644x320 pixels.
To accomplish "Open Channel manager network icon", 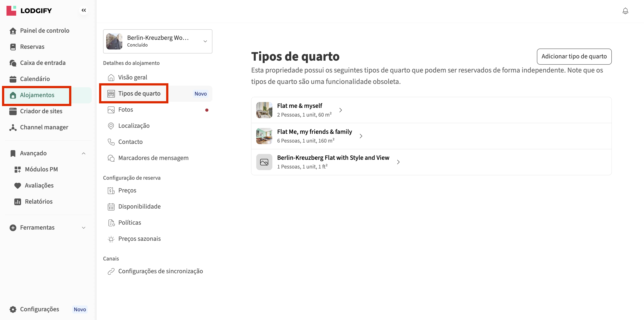I will coord(13,127).
